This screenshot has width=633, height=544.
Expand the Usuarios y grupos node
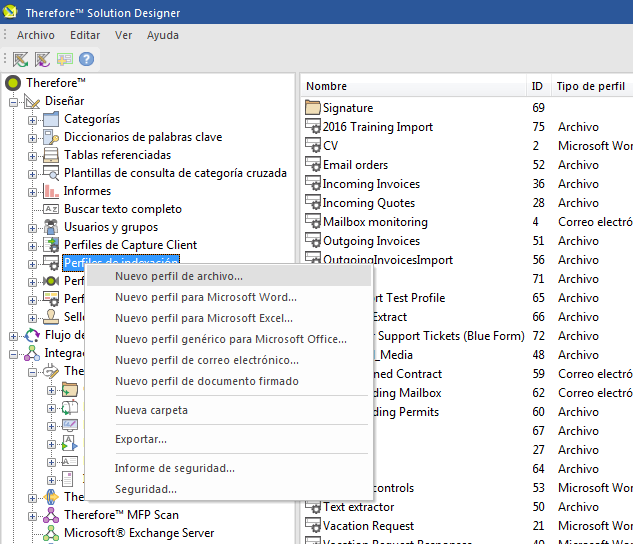(x=32, y=228)
